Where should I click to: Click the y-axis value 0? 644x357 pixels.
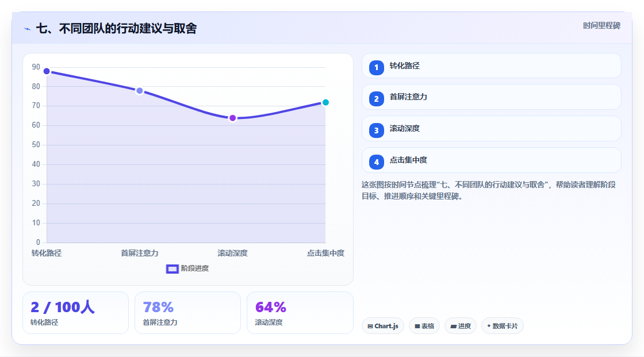click(x=38, y=243)
